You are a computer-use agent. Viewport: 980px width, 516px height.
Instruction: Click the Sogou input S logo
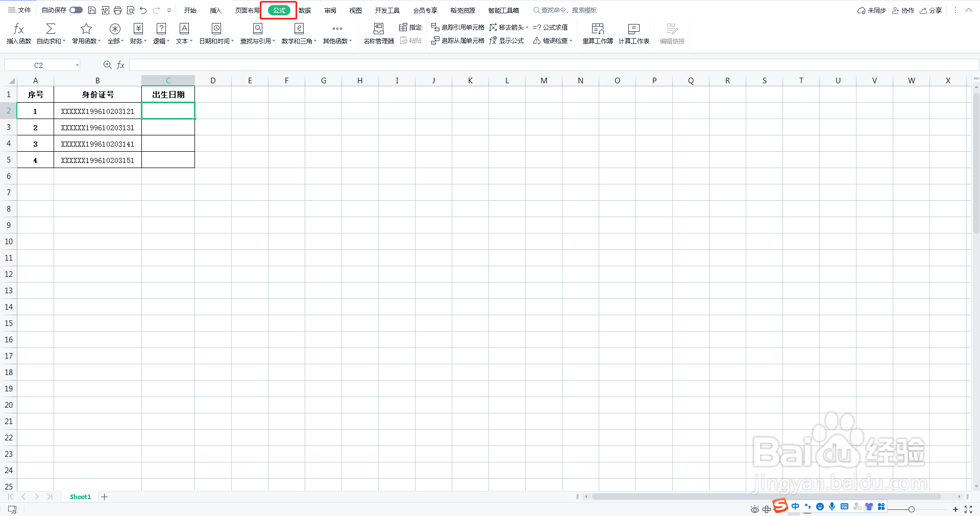click(x=780, y=506)
